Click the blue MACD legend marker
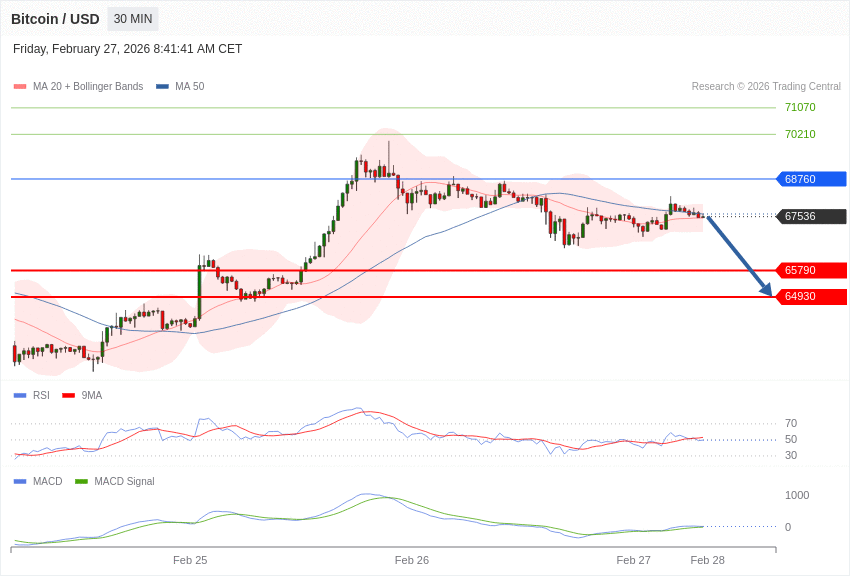Viewport: 850px width, 576px height. pyautogui.click(x=20, y=481)
